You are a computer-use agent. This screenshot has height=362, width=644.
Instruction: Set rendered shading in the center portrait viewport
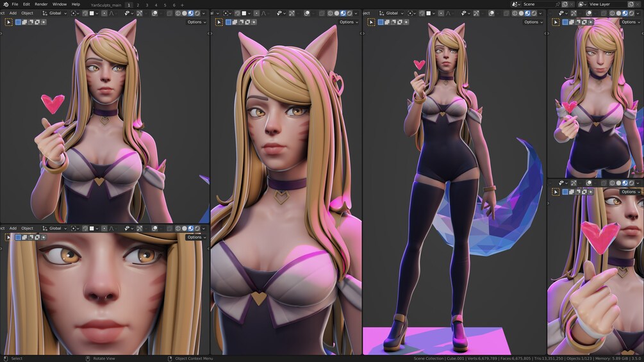(349, 13)
